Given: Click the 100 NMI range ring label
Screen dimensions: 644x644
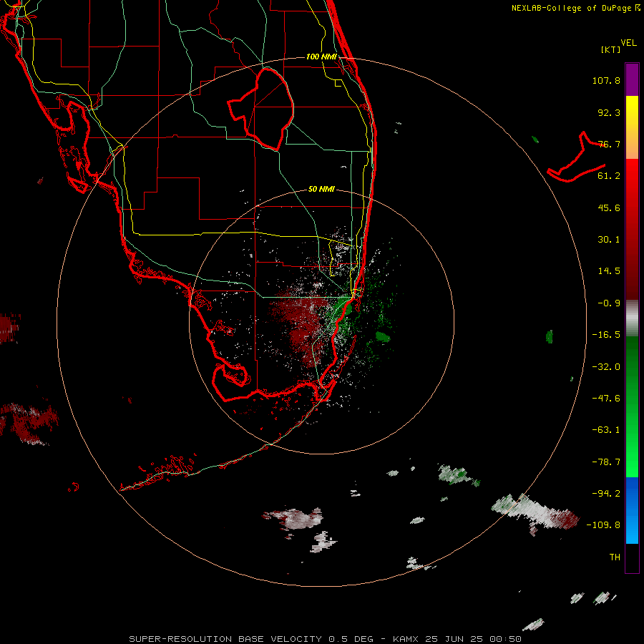Looking at the screenshot, I should coord(321,57).
